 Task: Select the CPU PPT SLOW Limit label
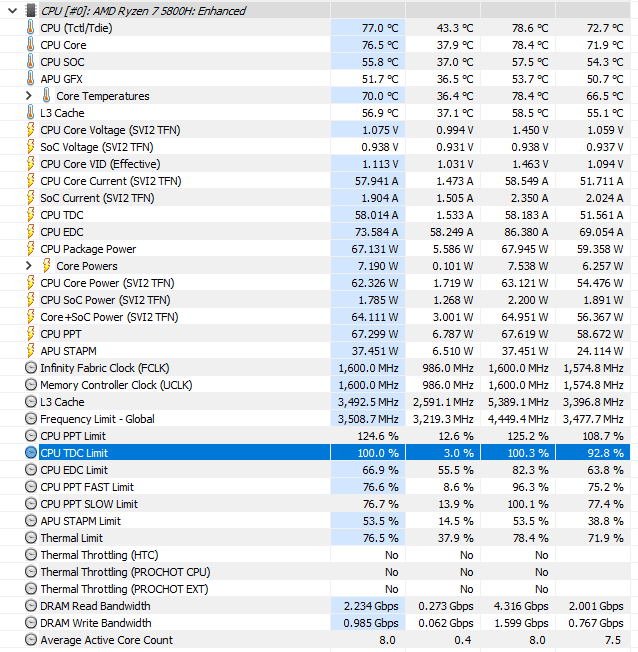[89, 504]
